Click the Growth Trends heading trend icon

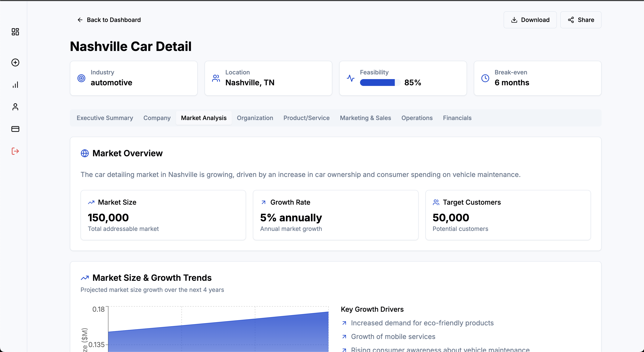pyautogui.click(x=85, y=278)
